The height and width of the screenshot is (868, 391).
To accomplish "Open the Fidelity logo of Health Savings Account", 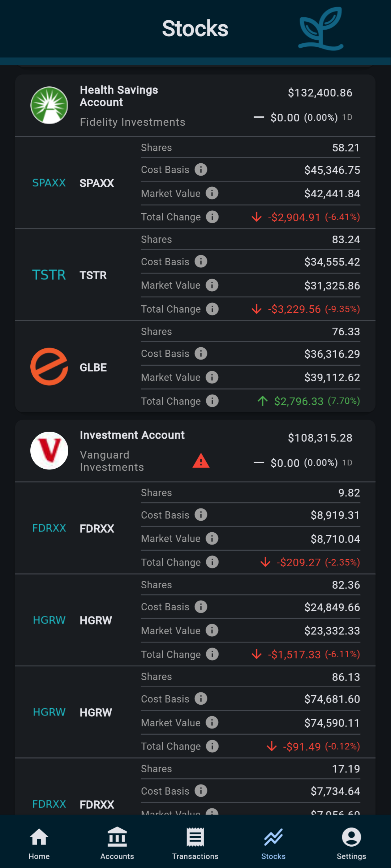I will [x=49, y=105].
